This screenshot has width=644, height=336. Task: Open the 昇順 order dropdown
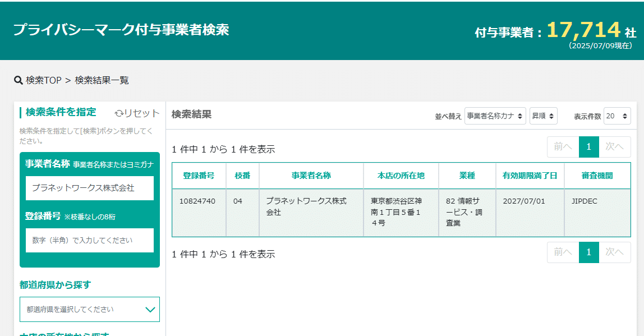(543, 116)
